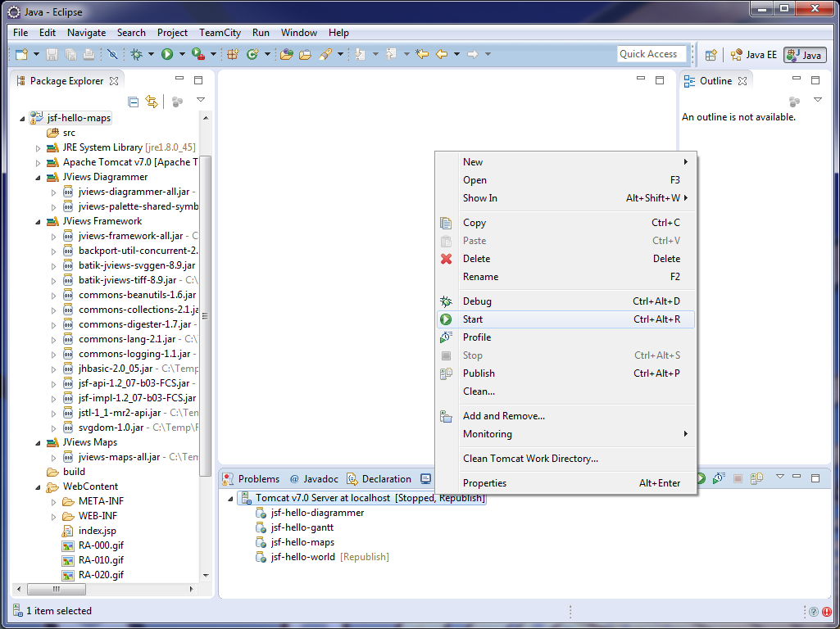Select the Java perspective button
The width and height of the screenshot is (840, 629).
[804, 55]
